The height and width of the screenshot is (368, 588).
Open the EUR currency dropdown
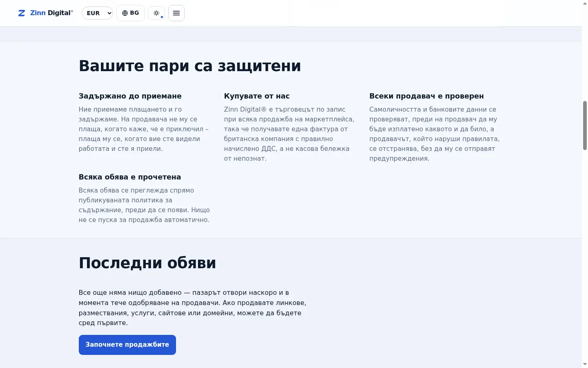[97, 13]
